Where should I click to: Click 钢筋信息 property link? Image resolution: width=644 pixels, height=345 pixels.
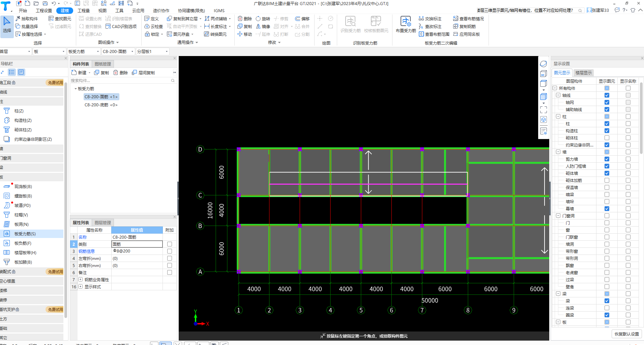coord(87,251)
